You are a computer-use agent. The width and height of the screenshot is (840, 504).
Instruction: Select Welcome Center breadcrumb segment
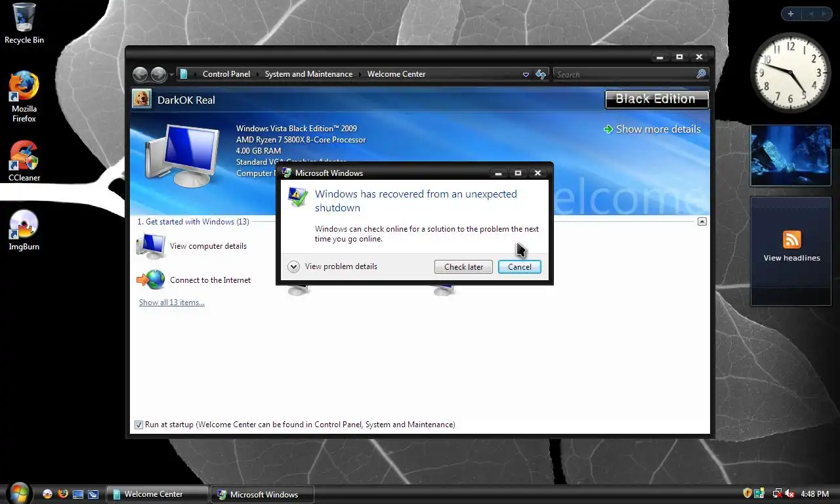[396, 74]
